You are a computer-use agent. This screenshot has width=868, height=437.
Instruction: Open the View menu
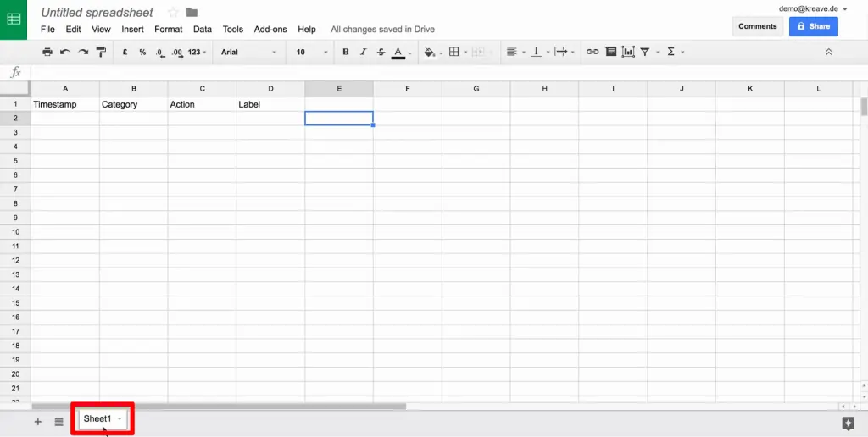click(102, 30)
